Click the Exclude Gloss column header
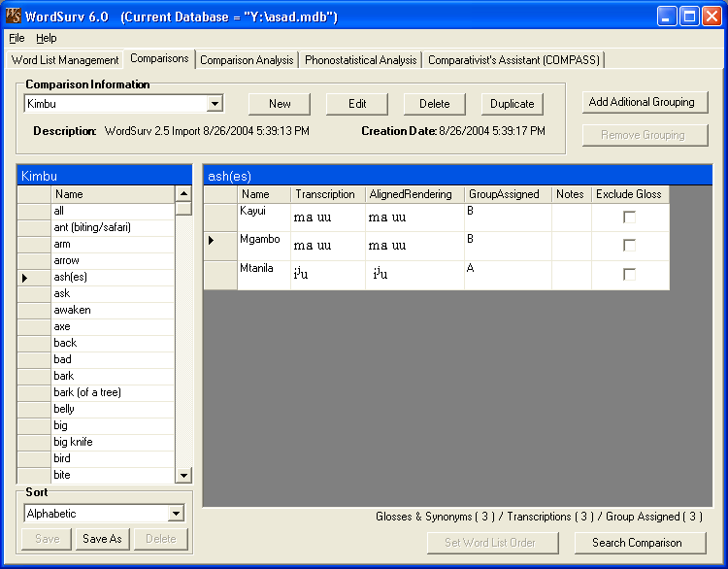The width and height of the screenshot is (728, 569). point(630,194)
